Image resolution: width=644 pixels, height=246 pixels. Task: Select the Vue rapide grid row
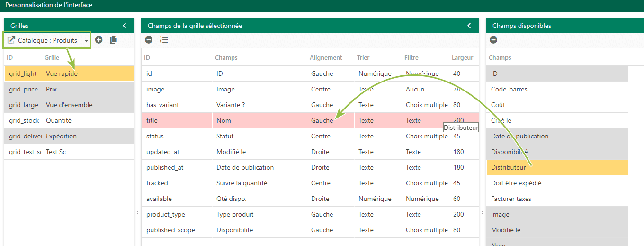(70, 73)
